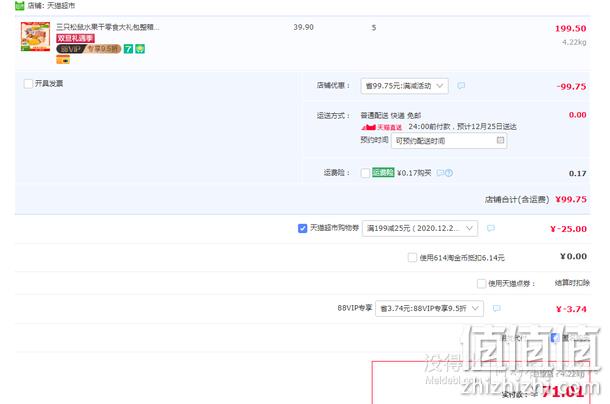Click the 天猫直送 delivery icon
610x404 pixels.
tap(382, 127)
